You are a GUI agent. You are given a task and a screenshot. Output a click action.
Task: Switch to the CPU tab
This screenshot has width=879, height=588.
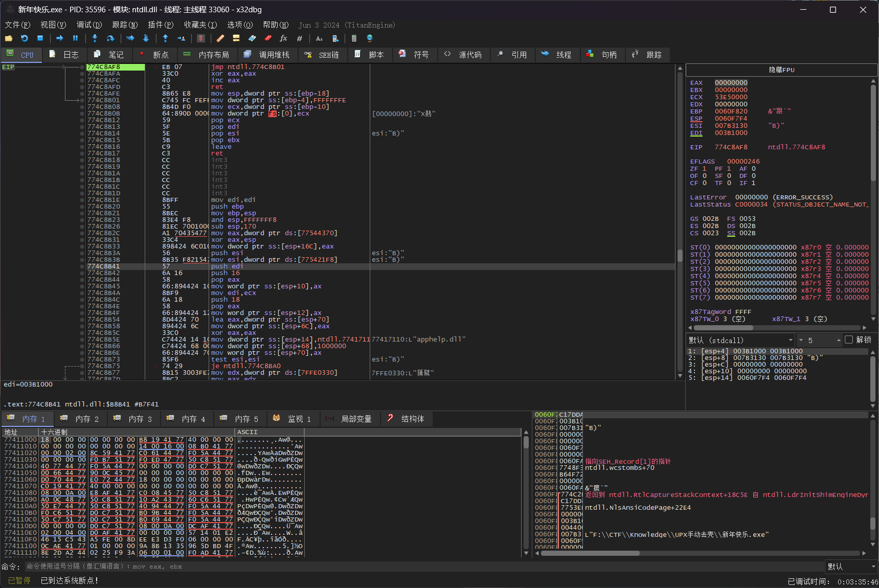click(20, 55)
